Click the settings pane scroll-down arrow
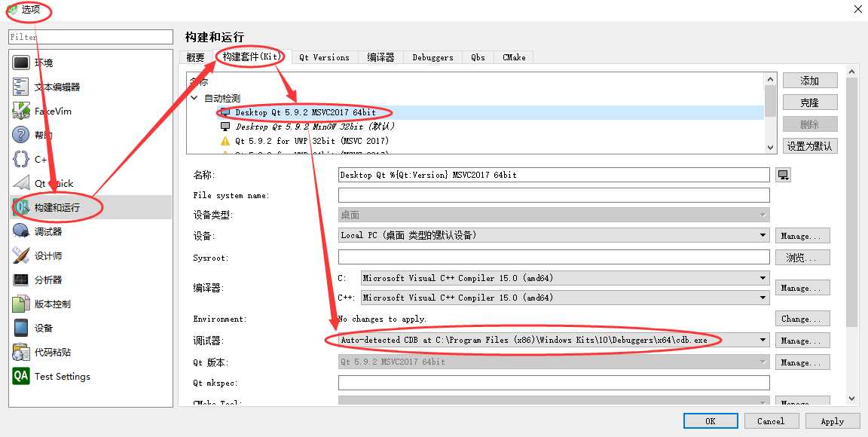Screen dimensions: 868x437 coord(852,399)
